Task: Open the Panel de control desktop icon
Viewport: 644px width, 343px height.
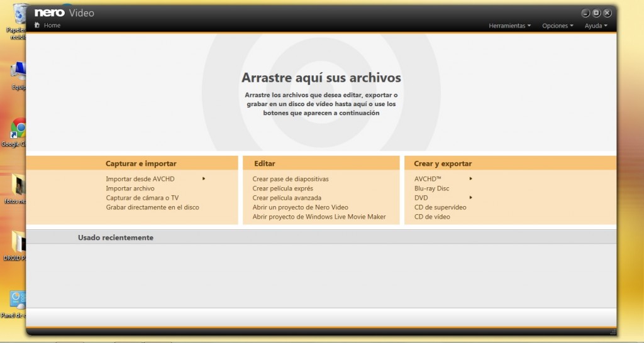Action: click(x=18, y=300)
